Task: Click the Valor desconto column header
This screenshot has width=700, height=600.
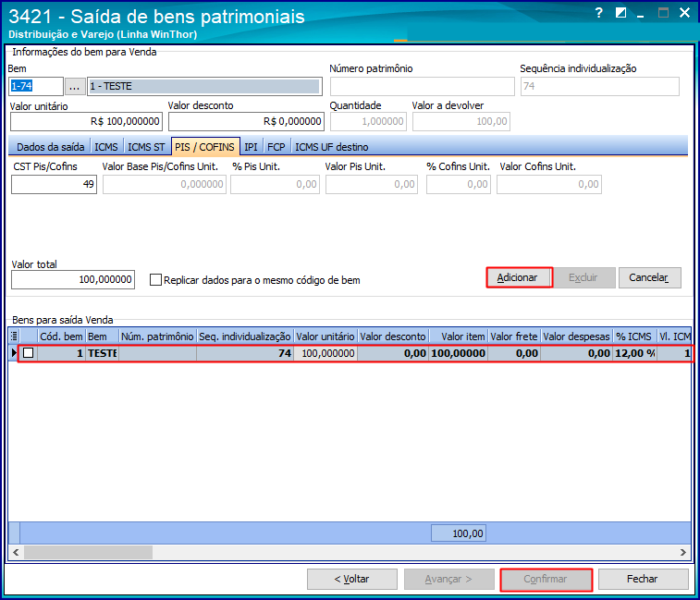Action: (393, 337)
